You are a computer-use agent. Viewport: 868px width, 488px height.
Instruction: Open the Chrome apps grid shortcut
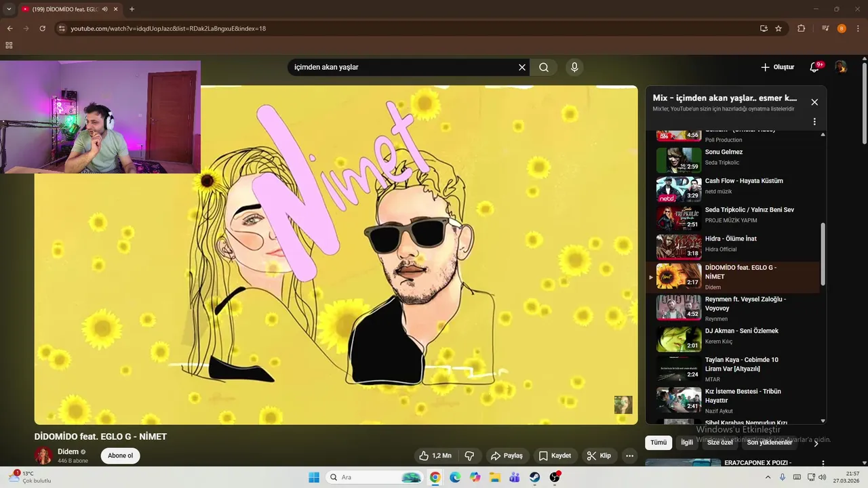coord(9,45)
